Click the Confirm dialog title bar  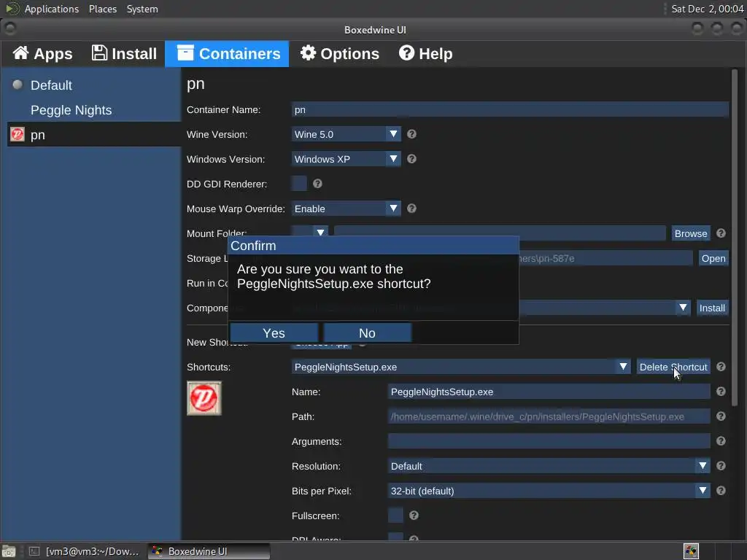pos(373,246)
